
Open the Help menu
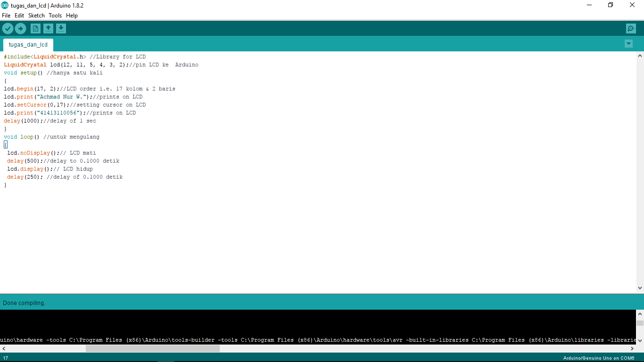(x=72, y=16)
